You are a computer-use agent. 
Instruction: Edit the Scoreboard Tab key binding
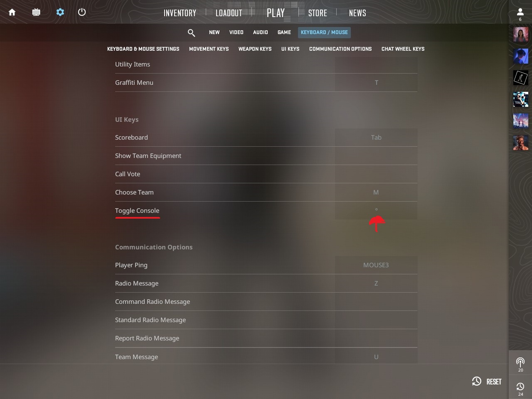pos(376,138)
